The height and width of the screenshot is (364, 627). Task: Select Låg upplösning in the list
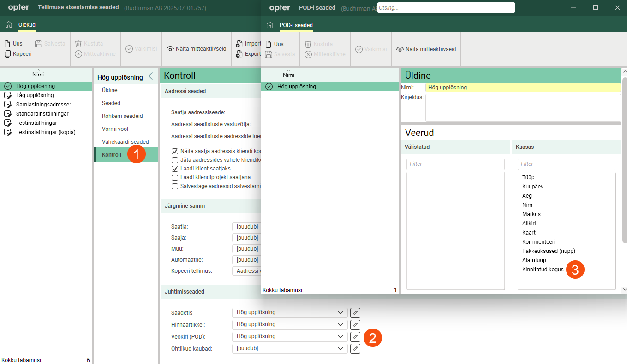pyautogui.click(x=35, y=95)
